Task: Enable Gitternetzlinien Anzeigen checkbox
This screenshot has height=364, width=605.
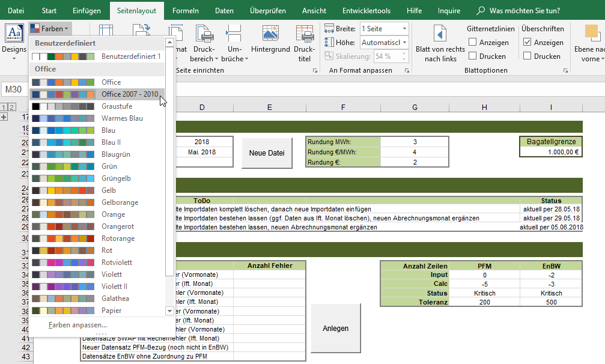Action: (473, 43)
